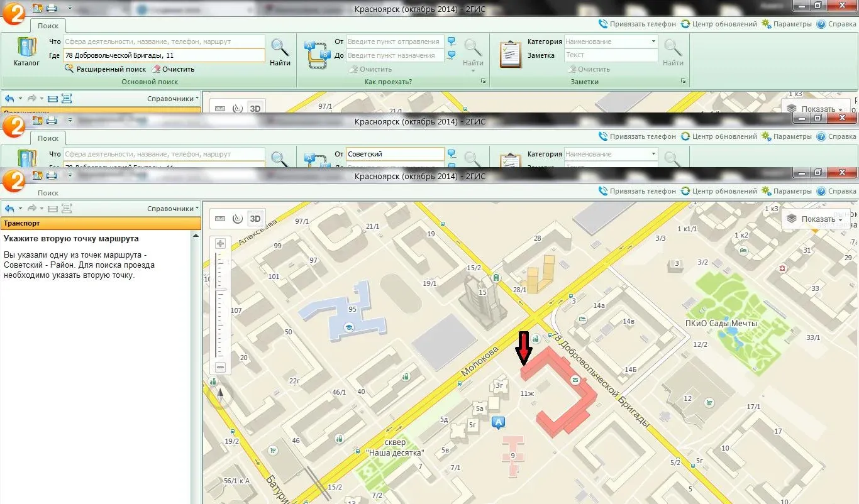The width and height of the screenshot is (859, 504).
Task: Open Центр обновлений in the top window
Action: point(719,24)
